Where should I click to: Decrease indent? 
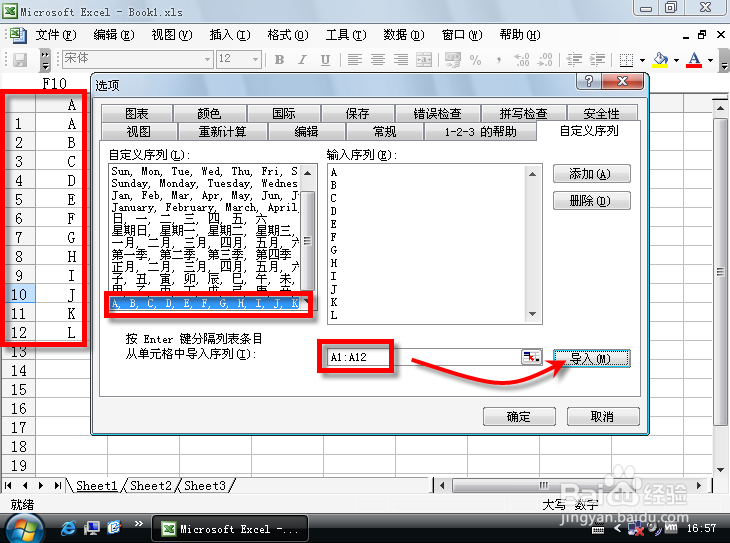(574, 60)
